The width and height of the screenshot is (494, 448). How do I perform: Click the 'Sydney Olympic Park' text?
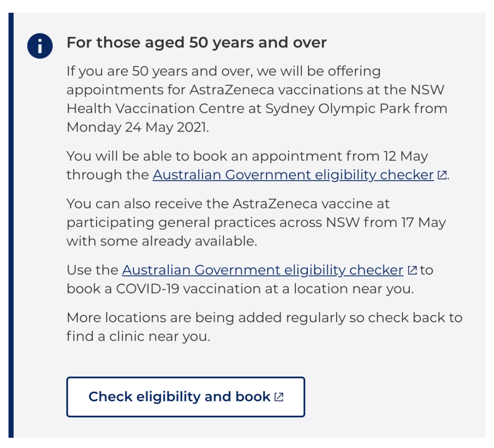click(338, 109)
